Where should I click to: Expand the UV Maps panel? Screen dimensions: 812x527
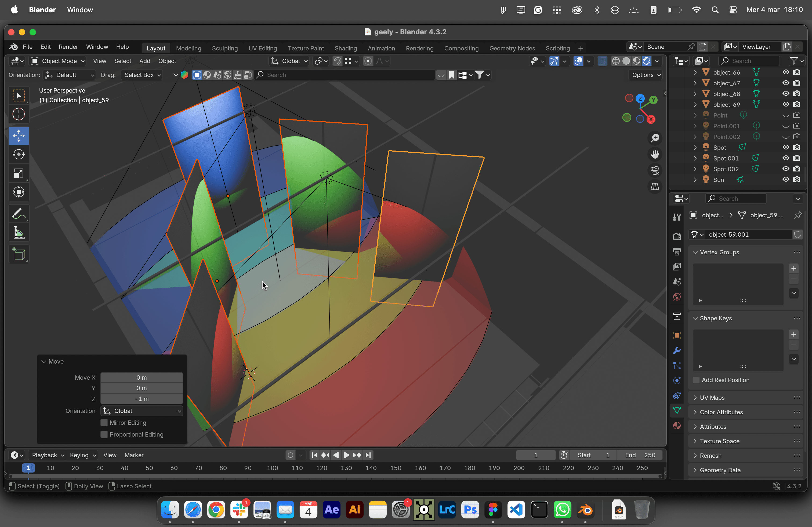coord(712,398)
